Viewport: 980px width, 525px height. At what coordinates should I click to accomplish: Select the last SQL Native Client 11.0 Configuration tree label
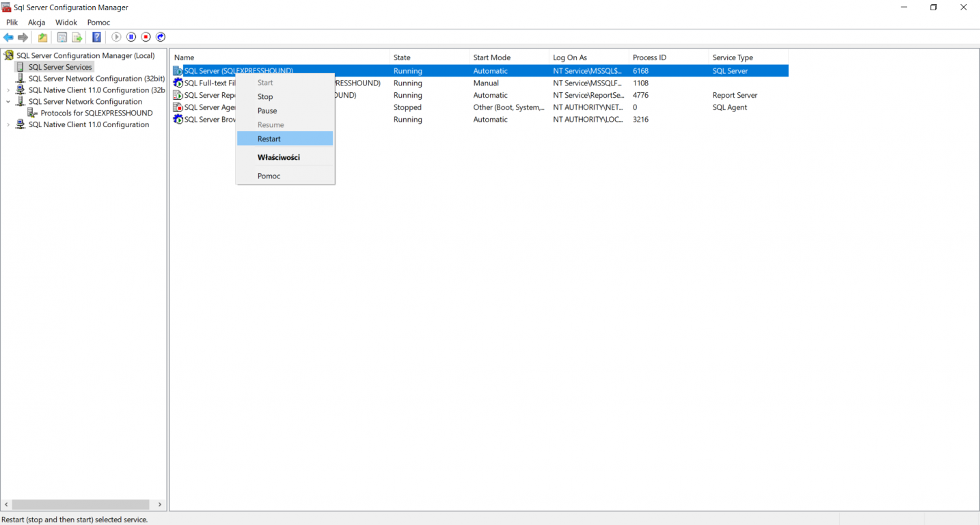point(89,124)
